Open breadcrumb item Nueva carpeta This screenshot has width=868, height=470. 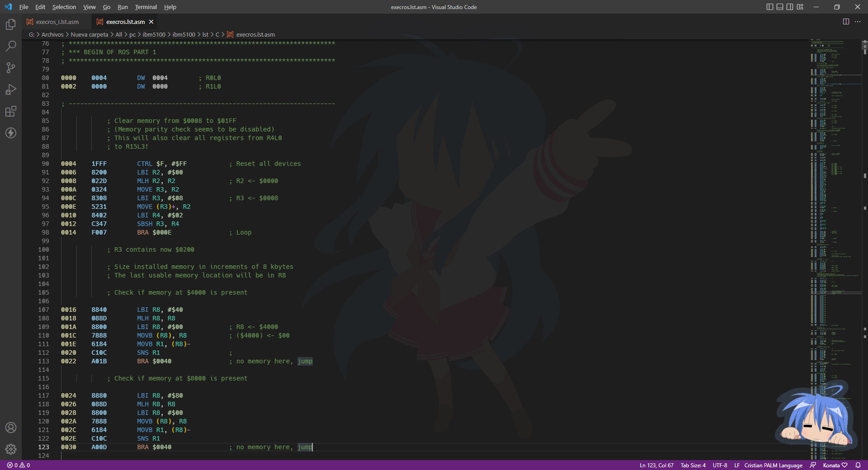89,34
